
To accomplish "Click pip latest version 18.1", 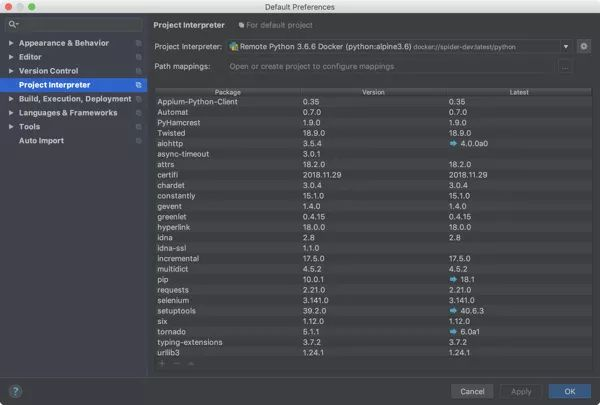I will (467, 279).
